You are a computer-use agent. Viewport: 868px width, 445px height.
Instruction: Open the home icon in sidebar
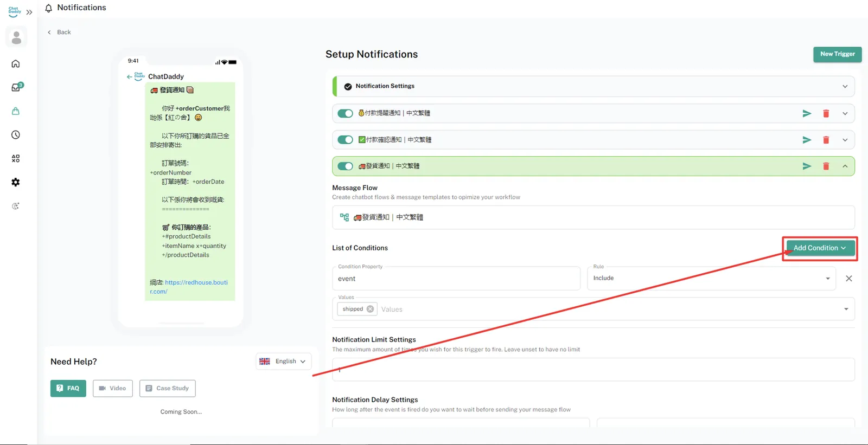pos(16,64)
